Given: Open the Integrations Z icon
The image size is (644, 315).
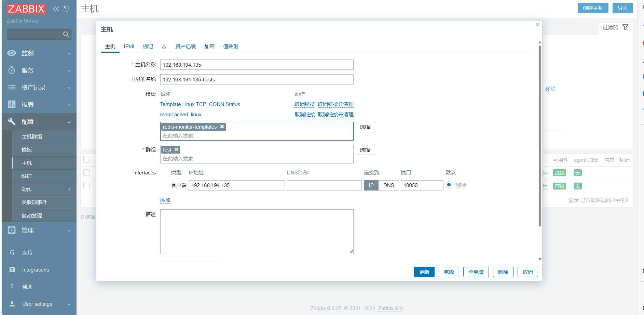Looking at the screenshot, I should [x=12, y=270].
